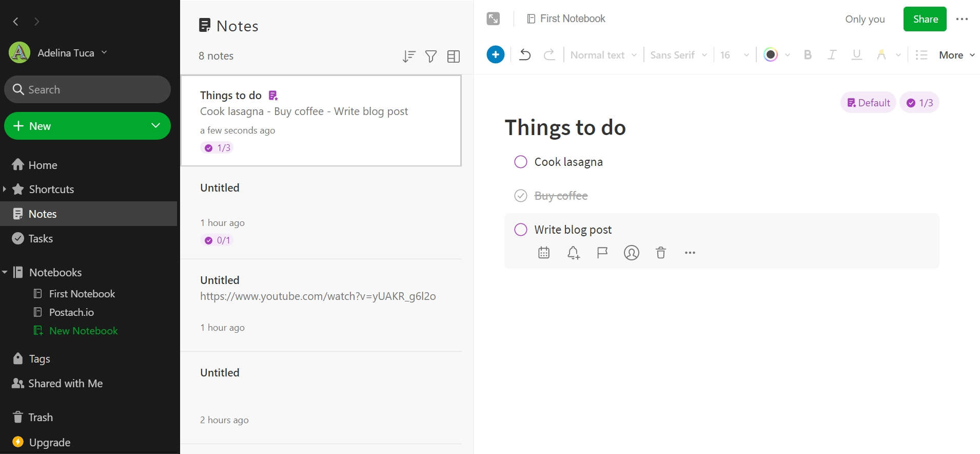The width and height of the screenshot is (980, 454).
Task: Click the task icon beside Things to do title
Action: 273,96
